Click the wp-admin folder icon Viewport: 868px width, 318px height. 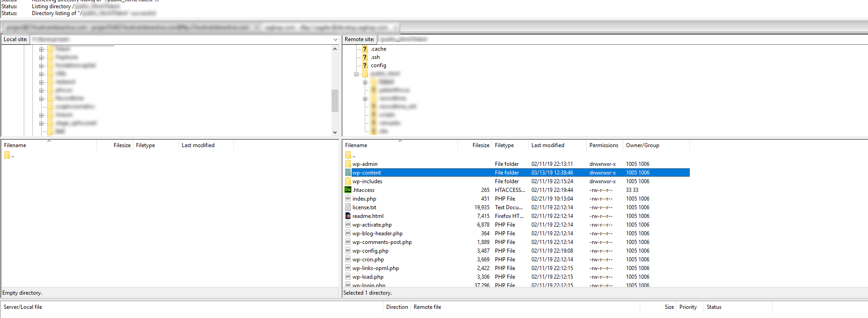348,164
